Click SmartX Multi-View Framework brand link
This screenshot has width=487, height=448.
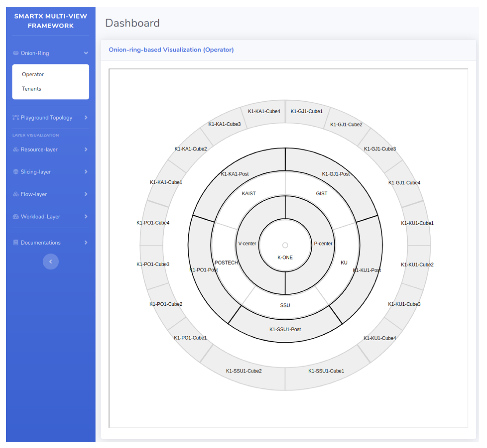pyautogui.click(x=51, y=21)
